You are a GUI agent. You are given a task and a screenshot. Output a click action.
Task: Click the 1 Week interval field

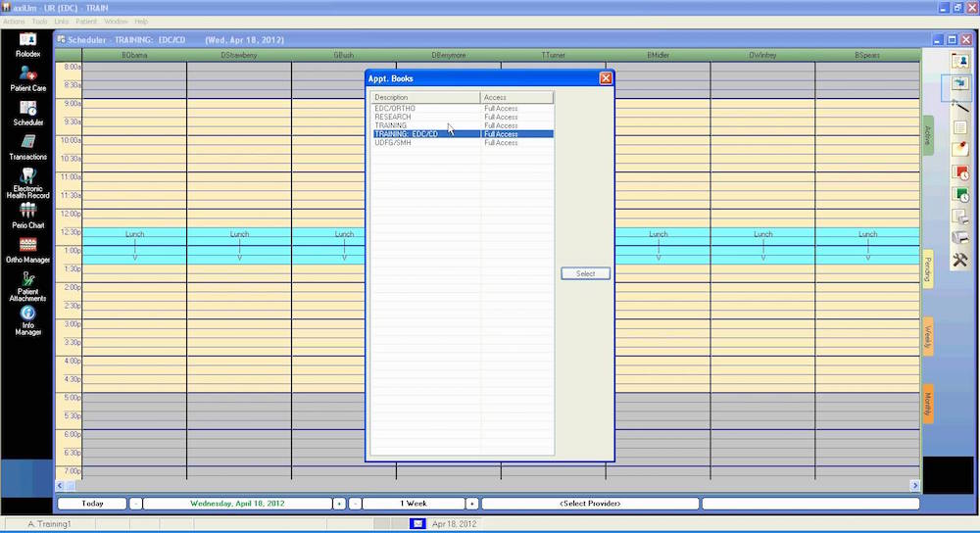(414, 504)
